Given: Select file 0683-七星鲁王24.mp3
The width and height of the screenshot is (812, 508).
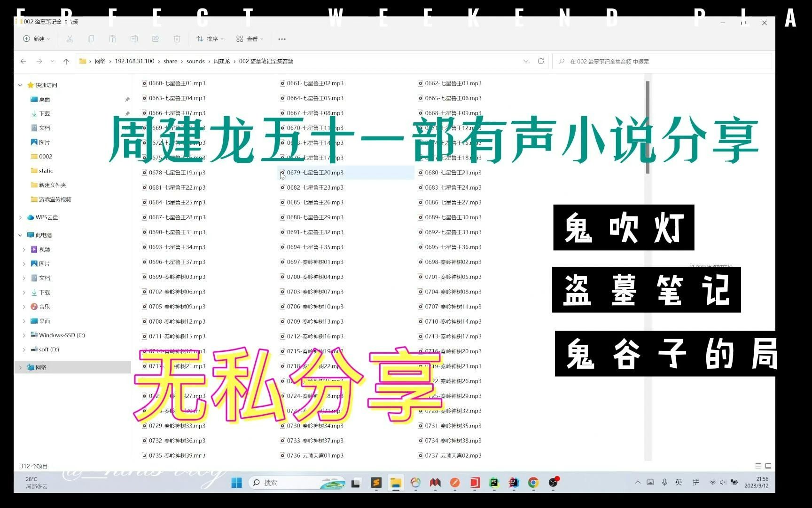Looking at the screenshot, I should [450, 188].
